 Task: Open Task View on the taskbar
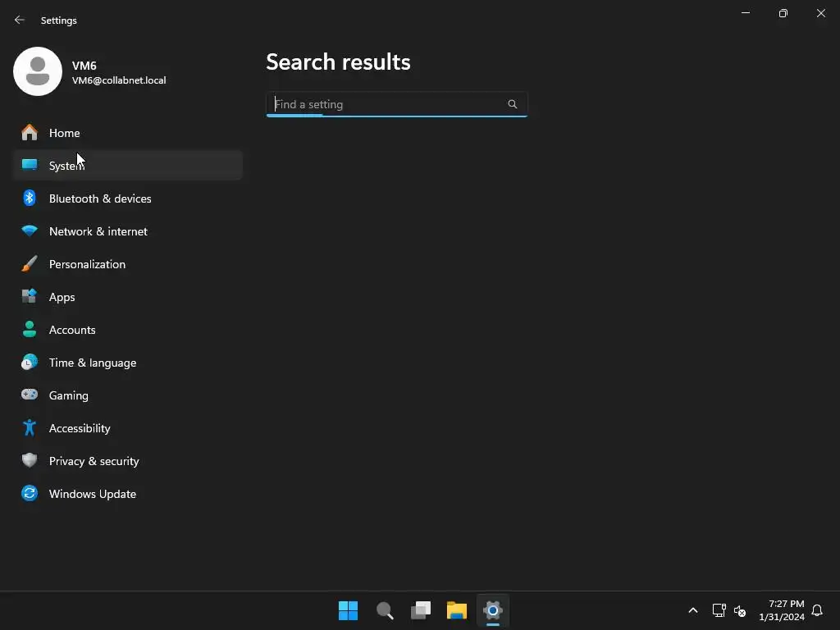[421, 610]
